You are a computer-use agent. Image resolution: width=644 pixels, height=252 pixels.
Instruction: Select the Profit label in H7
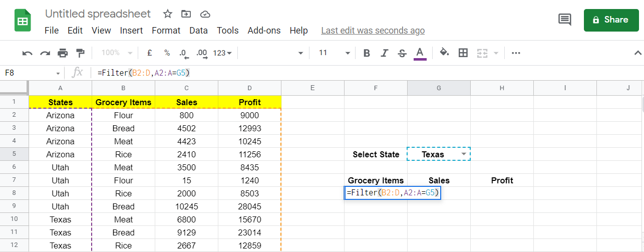502,180
